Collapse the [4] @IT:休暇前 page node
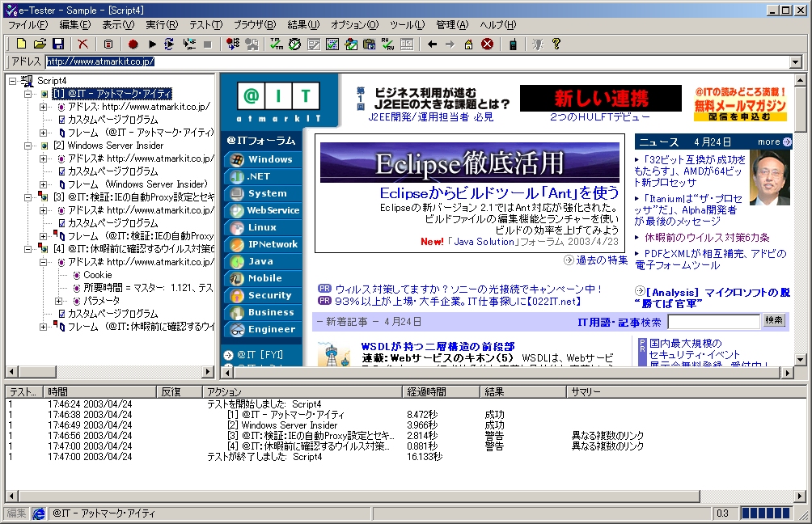The image size is (812, 524). [x=28, y=249]
